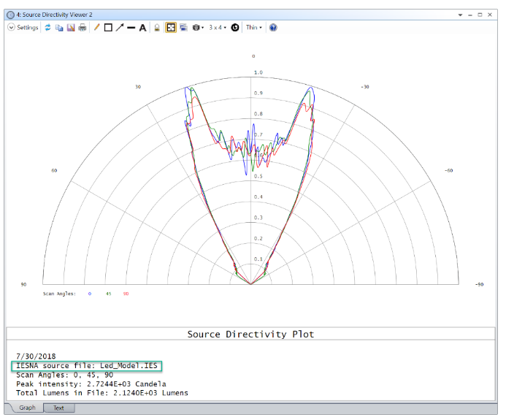Image resolution: width=506 pixels, height=420 pixels.
Task: Click the window options arrow in title bar
Action: (460, 15)
